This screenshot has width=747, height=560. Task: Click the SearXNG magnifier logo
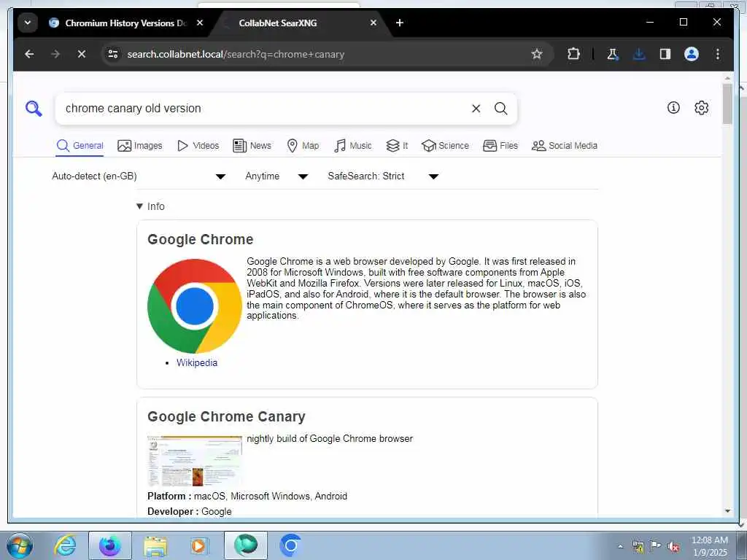[34, 109]
